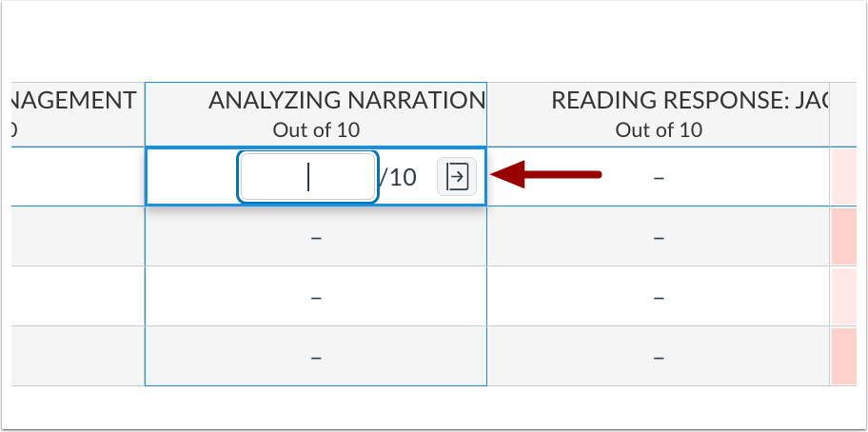This screenshot has width=868, height=432.
Task: Click third row cell in Management column
Action: [x=78, y=297]
